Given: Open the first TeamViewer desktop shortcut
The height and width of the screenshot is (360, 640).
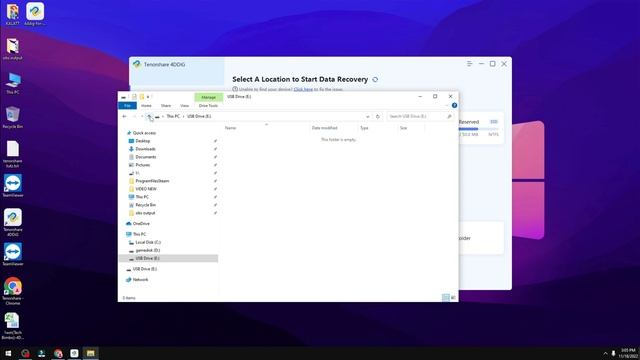Looking at the screenshot, I should coord(13,186).
